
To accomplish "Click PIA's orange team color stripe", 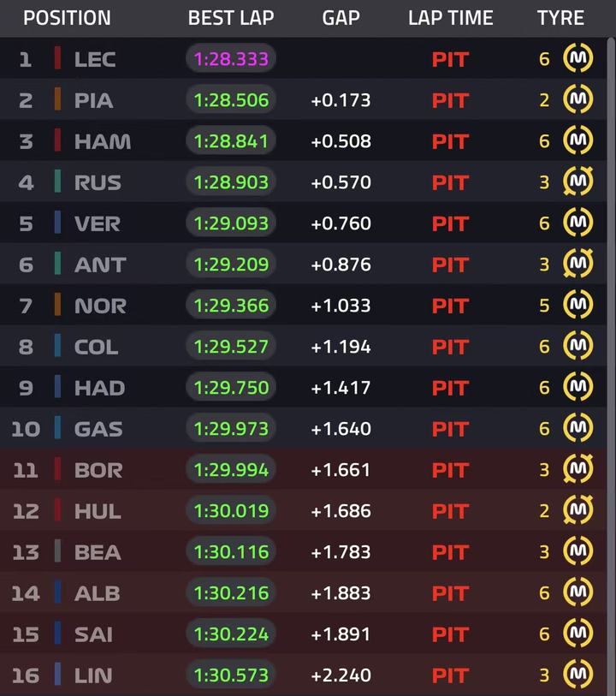I will 57,99.
